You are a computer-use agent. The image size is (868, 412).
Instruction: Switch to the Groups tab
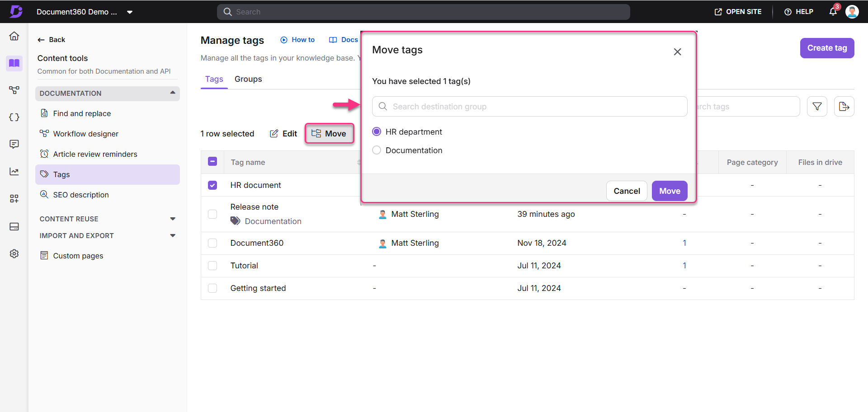tap(248, 79)
